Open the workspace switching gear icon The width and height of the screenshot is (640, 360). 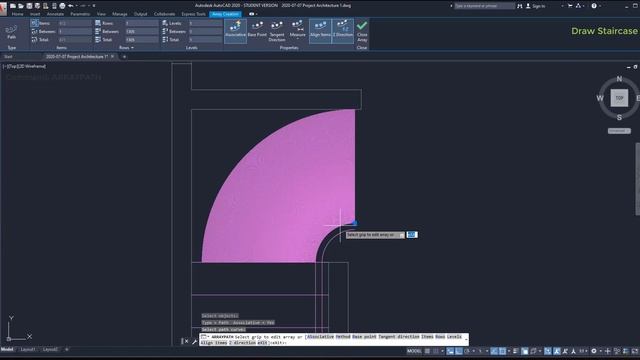[594, 351]
